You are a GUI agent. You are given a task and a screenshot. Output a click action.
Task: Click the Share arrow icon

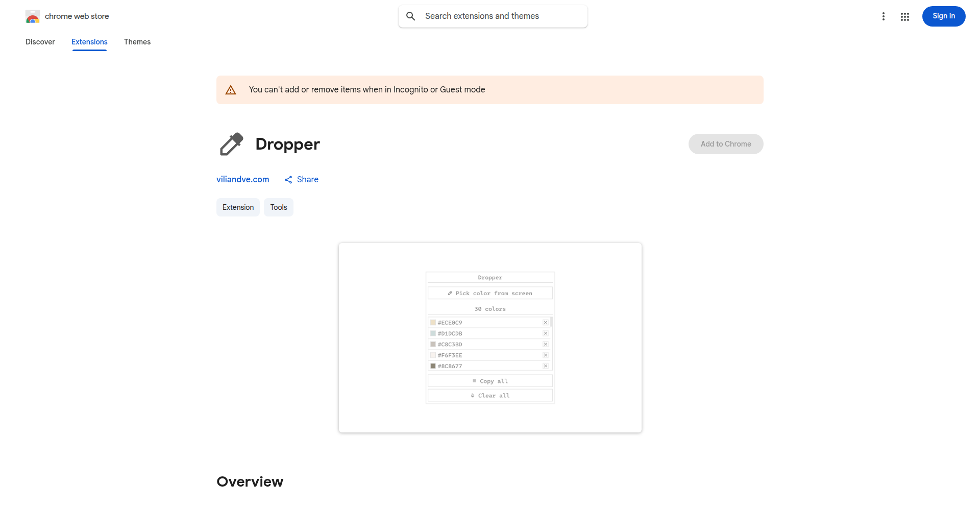pos(288,180)
